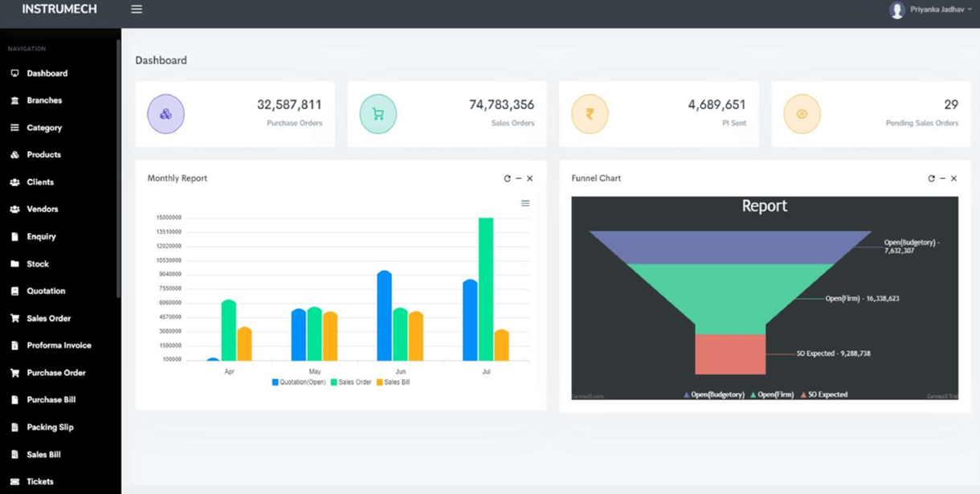Click the Sales Orders shopping cart icon

pyautogui.click(x=378, y=113)
